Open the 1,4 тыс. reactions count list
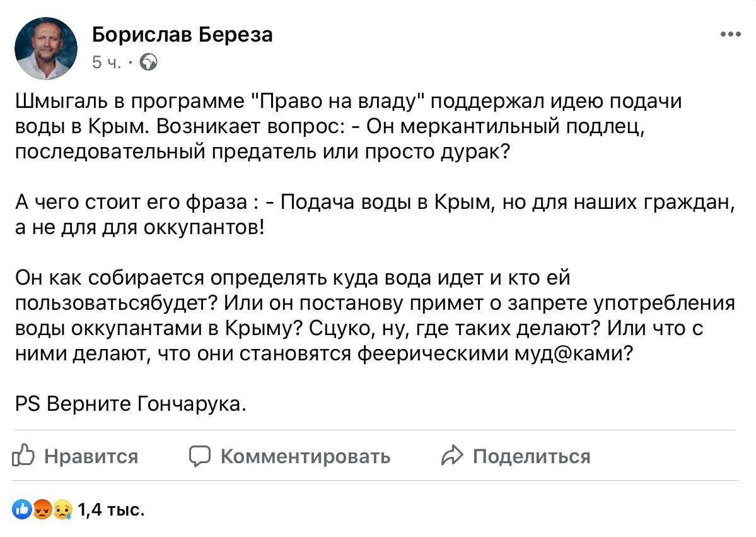Screen dimensions: 756x537 111,509
